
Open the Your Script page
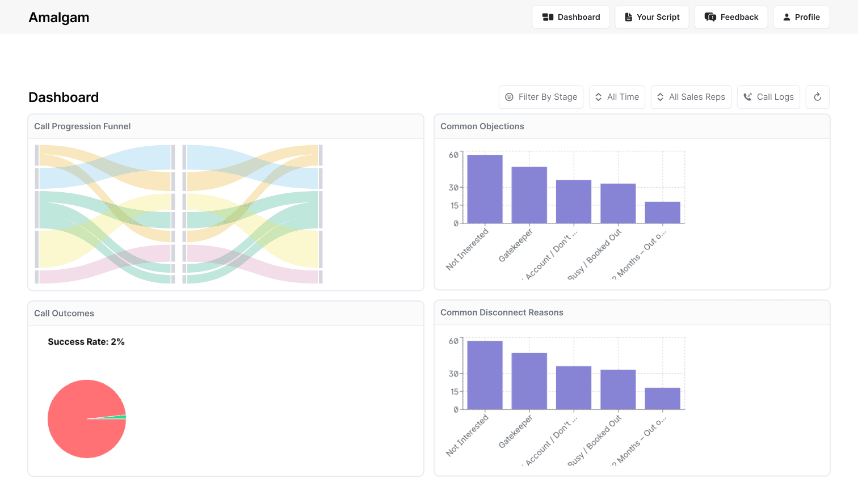click(x=652, y=17)
